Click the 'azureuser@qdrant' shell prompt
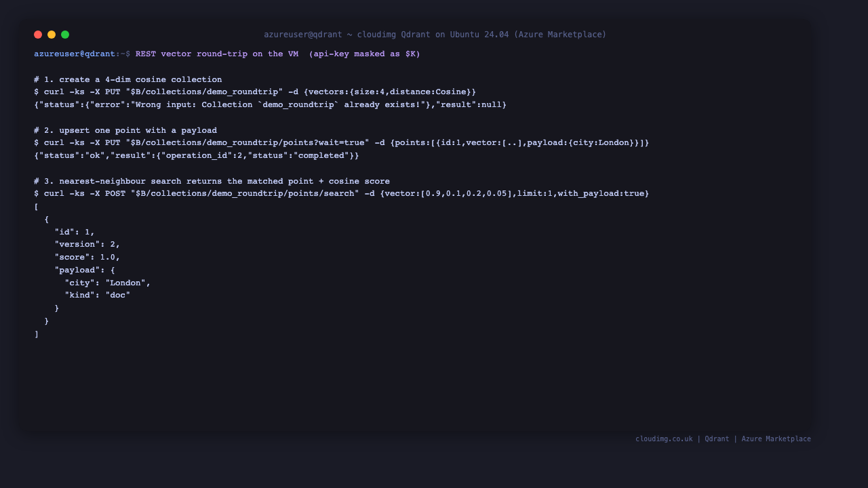Screen dimensions: 868x488 click(x=75, y=54)
